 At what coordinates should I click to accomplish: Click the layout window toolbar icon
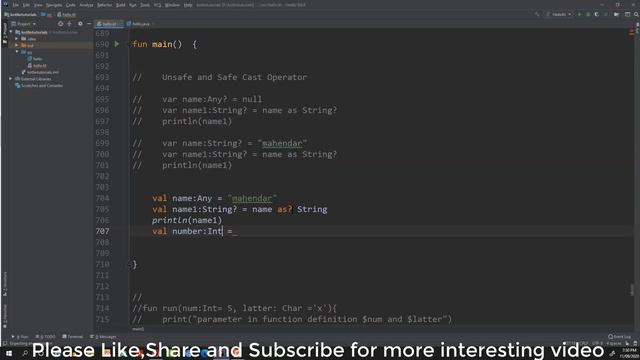[627, 14]
